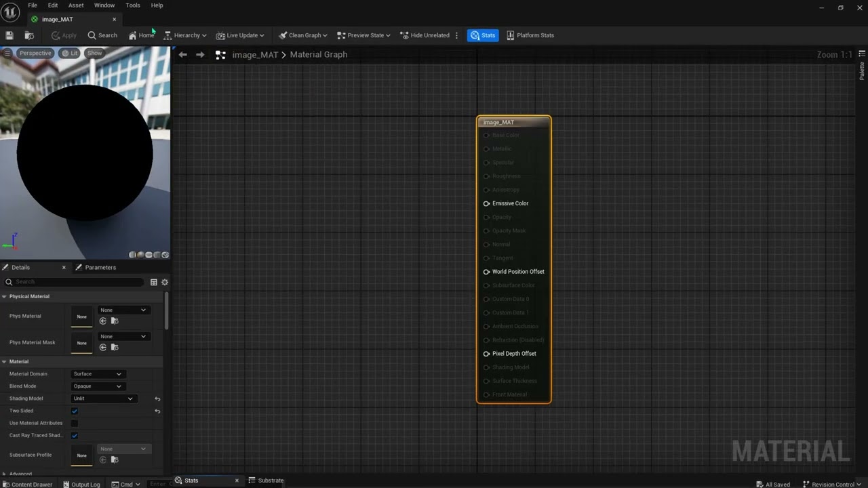Click the Phys Material thumbnail
The width and height of the screenshot is (868, 488).
81,317
